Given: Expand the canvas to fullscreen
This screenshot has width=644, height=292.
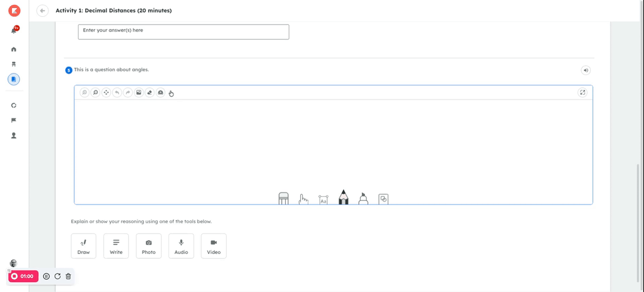Looking at the screenshot, I should pyautogui.click(x=582, y=92).
